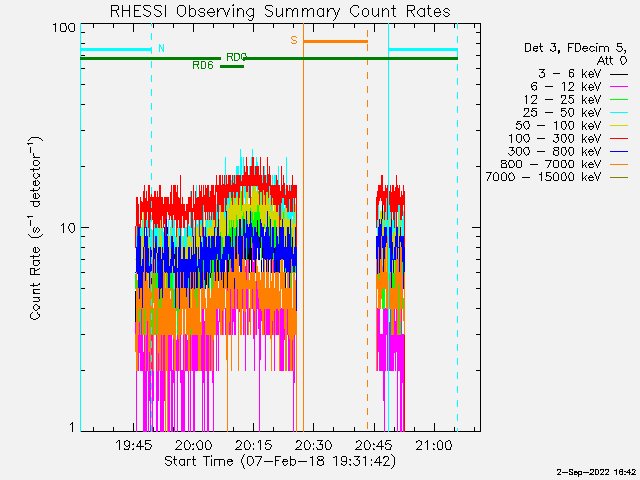The width and height of the screenshot is (640, 480).
Task: Click the orange S interval bar at top
Action: coord(336,41)
